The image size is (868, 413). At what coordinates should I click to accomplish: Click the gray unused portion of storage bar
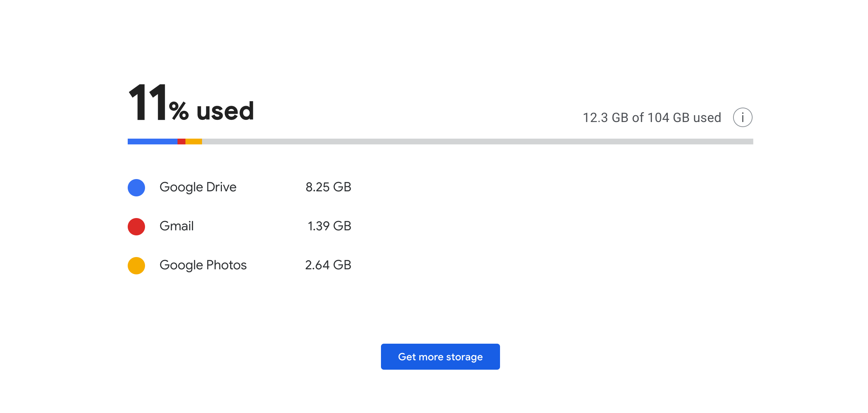tap(478, 142)
